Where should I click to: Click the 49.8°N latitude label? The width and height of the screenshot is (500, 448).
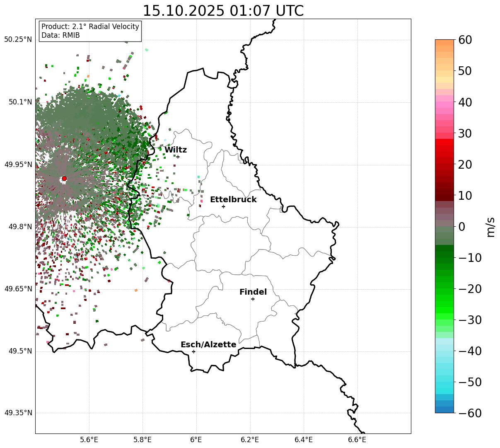[x=20, y=227]
